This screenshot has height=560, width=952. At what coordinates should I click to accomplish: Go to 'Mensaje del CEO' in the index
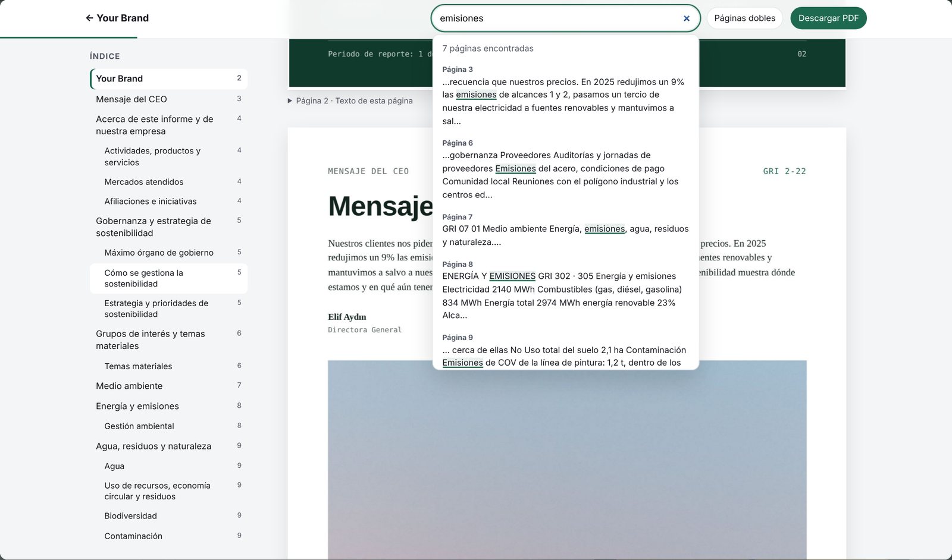click(x=168, y=99)
